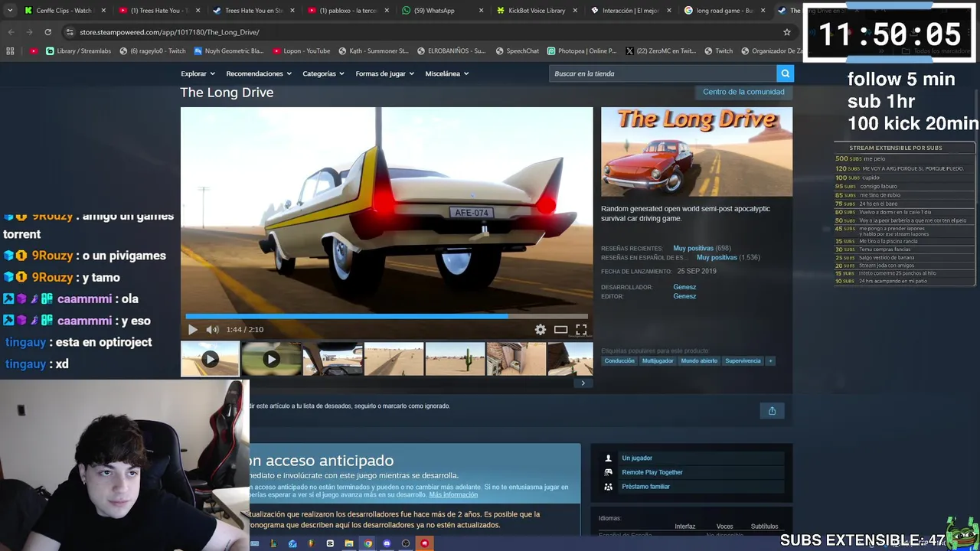Expand tags with plus button
The height and width of the screenshot is (551, 980).
(x=770, y=361)
